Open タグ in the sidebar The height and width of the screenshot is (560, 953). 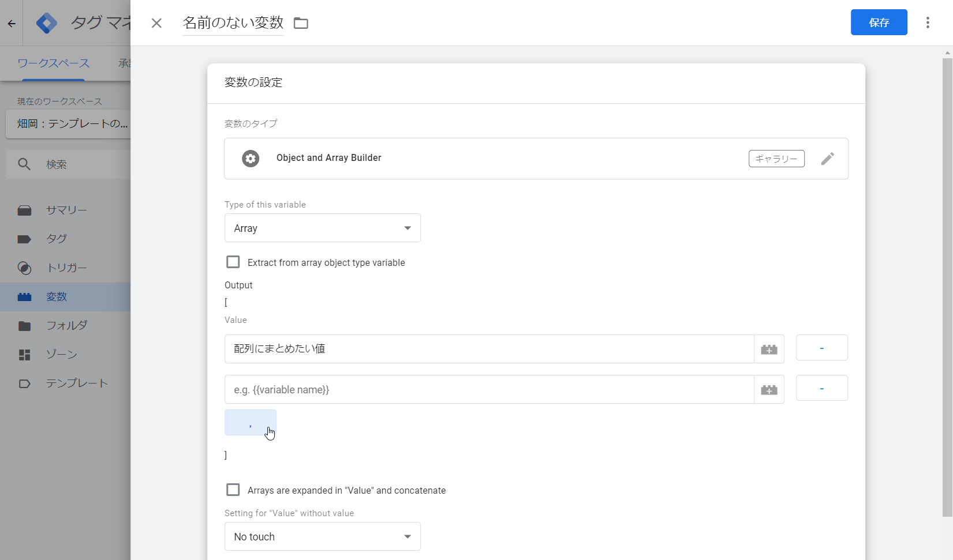65,239
